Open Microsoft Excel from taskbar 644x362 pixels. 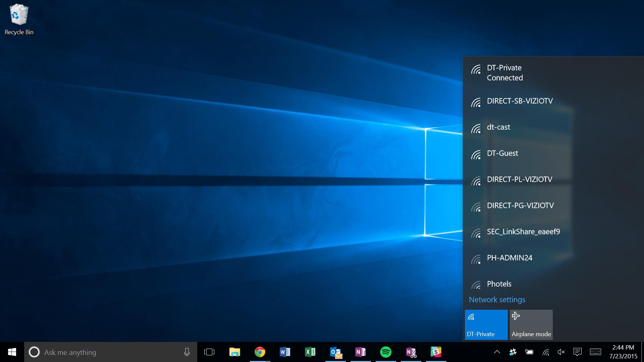[310, 352]
